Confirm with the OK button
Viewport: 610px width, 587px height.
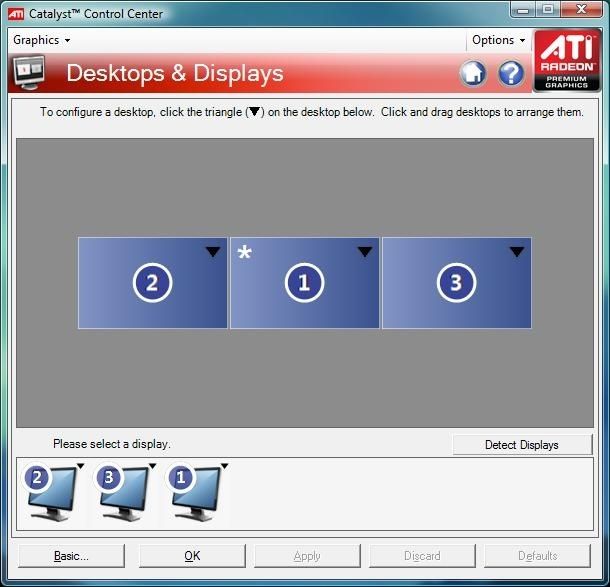(192, 556)
